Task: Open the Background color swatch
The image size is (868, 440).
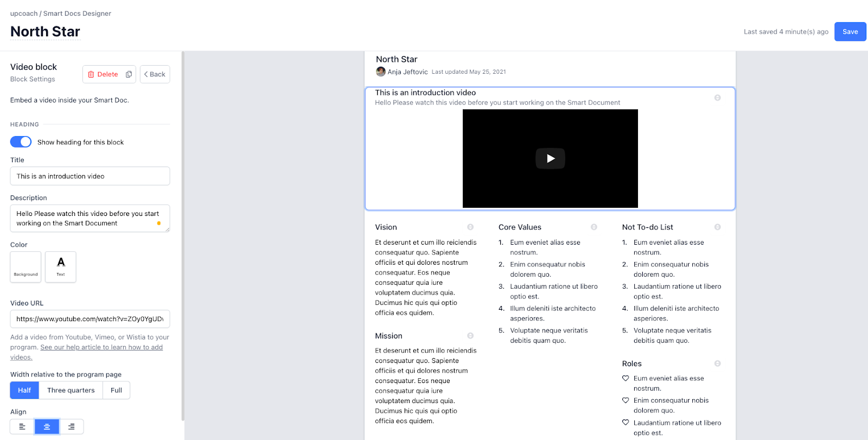Action: coord(25,267)
